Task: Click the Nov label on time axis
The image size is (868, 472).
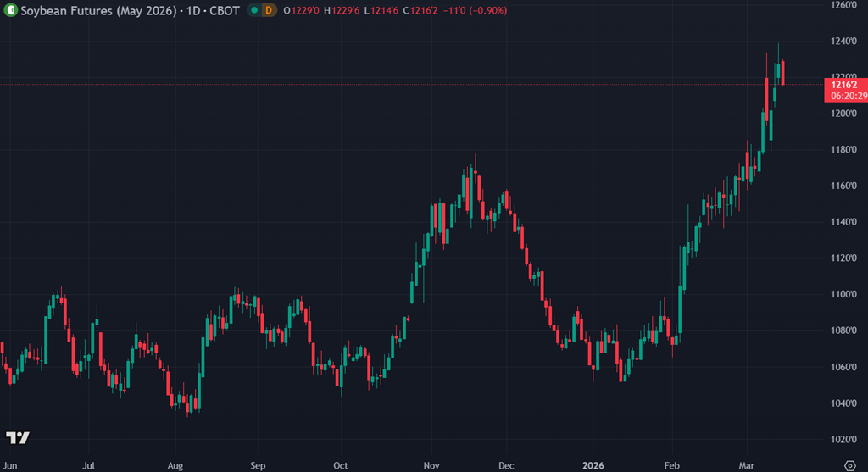Action: point(430,465)
